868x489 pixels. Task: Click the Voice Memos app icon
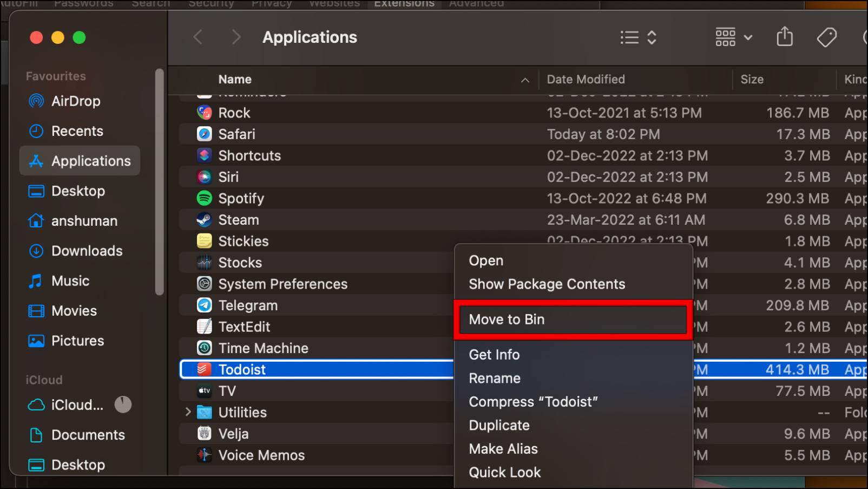pyautogui.click(x=204, y=455)
